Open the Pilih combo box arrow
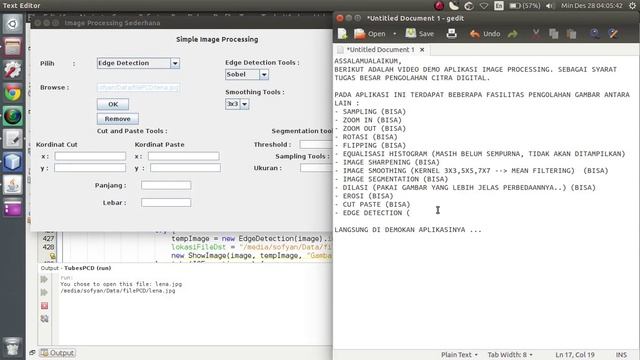Image resolution: width=640 pixels, height=360 pixels. tap(175, 63)
